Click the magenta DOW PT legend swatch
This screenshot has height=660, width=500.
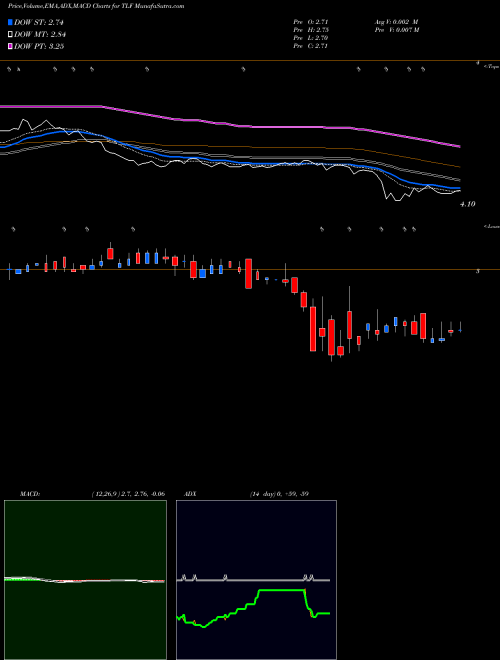[10, 46]
